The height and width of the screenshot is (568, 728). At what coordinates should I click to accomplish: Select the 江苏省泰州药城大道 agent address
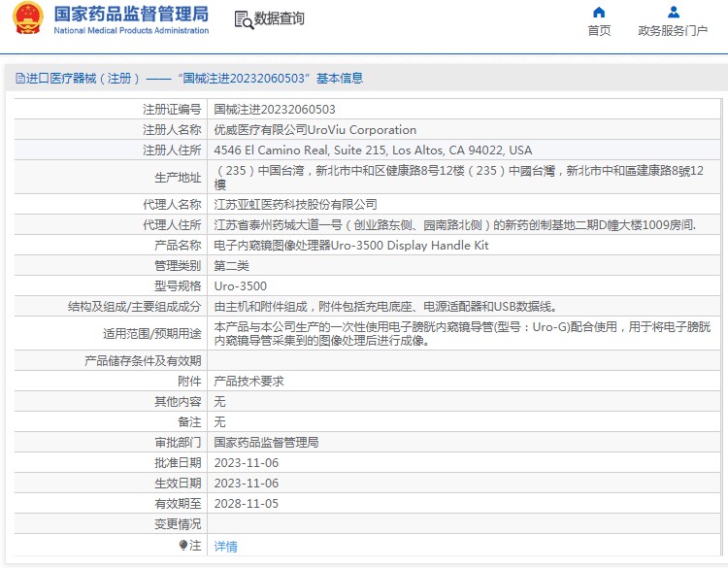(454, 225)
